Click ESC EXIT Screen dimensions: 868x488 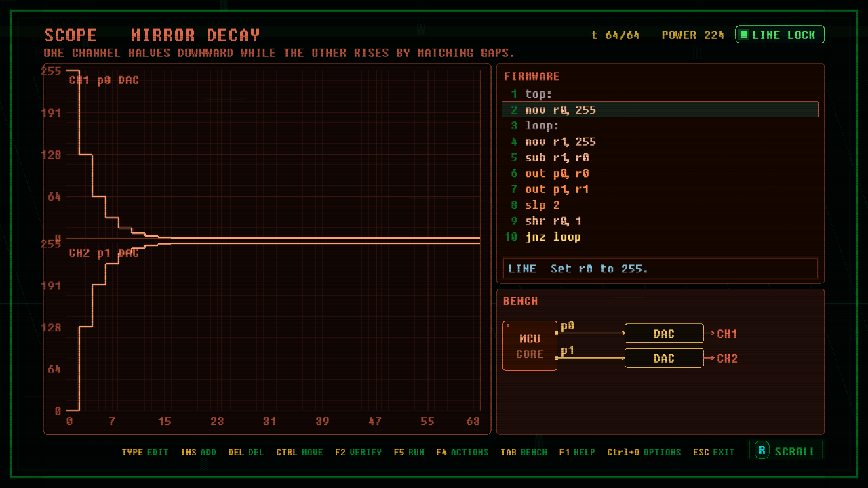[x=714, y=452]
